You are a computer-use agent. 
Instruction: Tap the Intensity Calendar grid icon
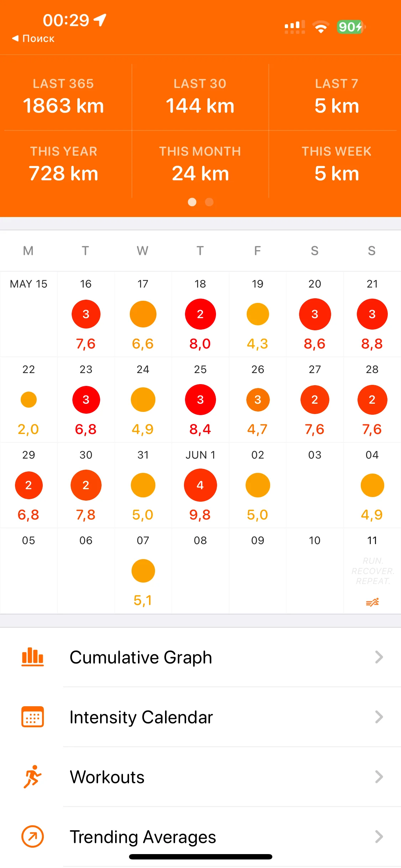click(x=32, y=717)
